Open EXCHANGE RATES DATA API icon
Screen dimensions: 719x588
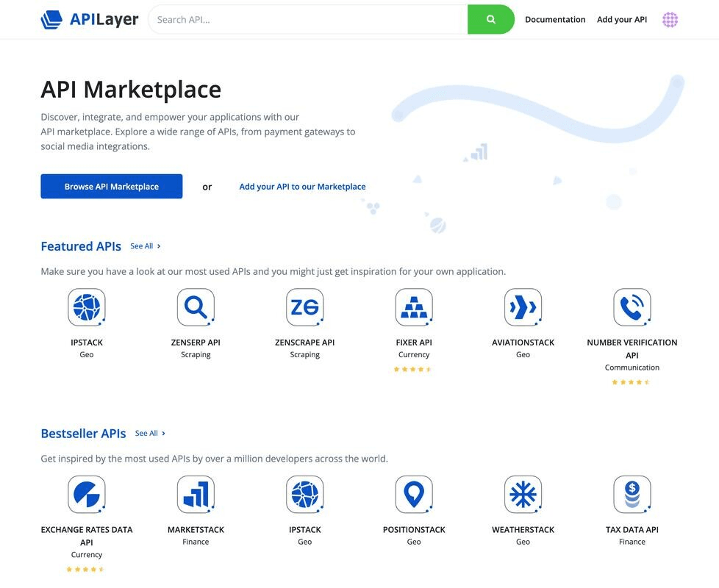pyautogui.click(x=86, y=496)
